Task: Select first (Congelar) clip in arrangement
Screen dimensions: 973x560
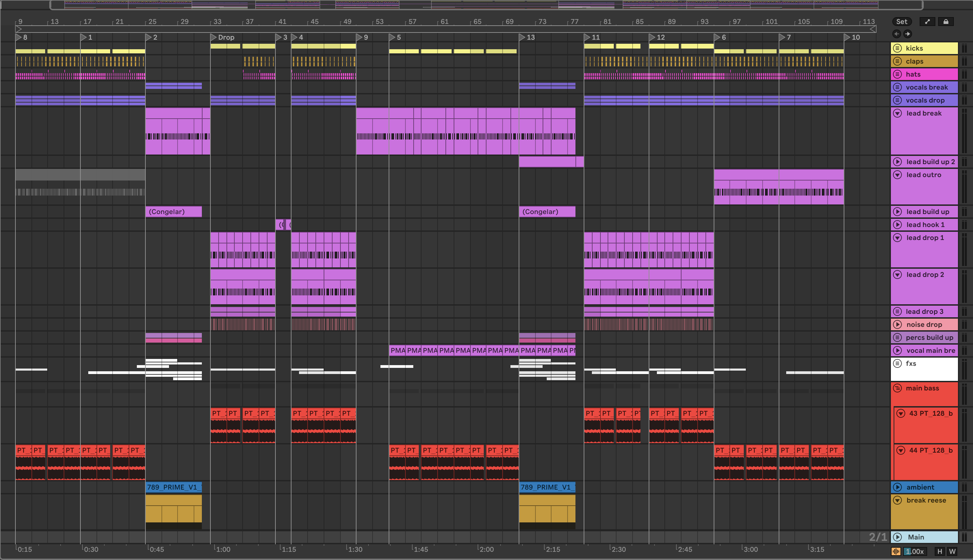Action: 173,212
